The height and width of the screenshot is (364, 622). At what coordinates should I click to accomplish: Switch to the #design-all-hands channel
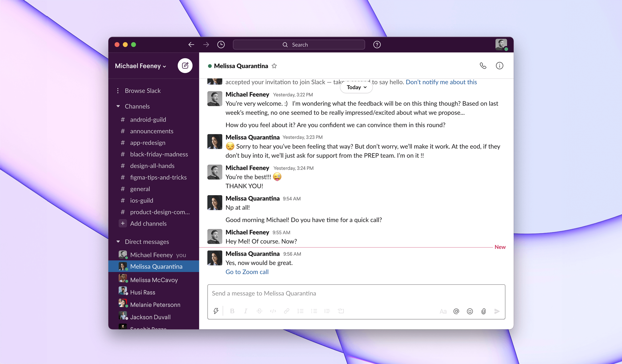[152, 165]
